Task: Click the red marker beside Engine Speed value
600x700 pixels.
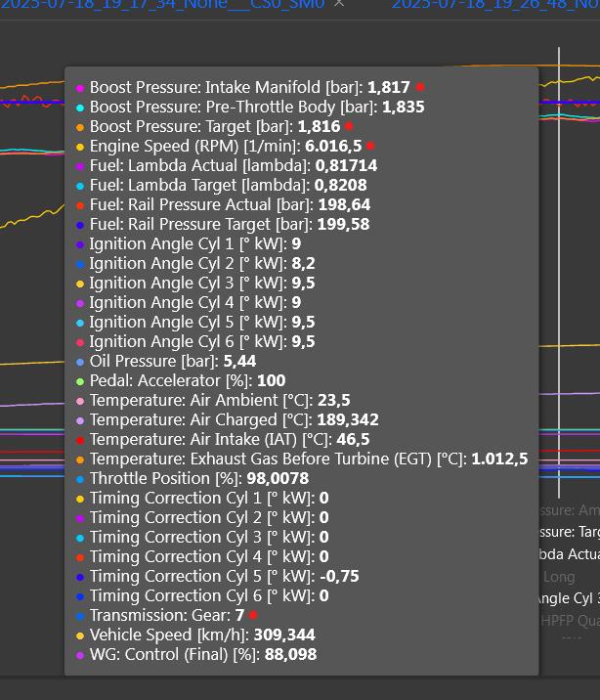Action: pyautogui.click(x=370, y=146)
